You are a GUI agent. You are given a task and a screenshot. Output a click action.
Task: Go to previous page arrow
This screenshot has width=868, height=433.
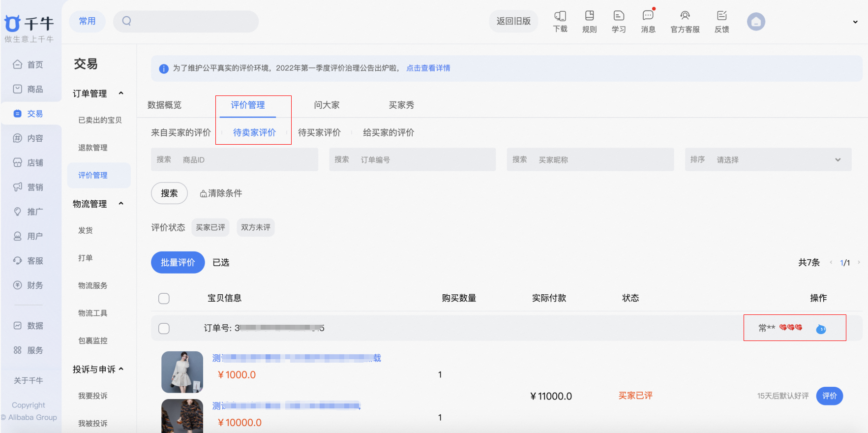coord(831,262)
